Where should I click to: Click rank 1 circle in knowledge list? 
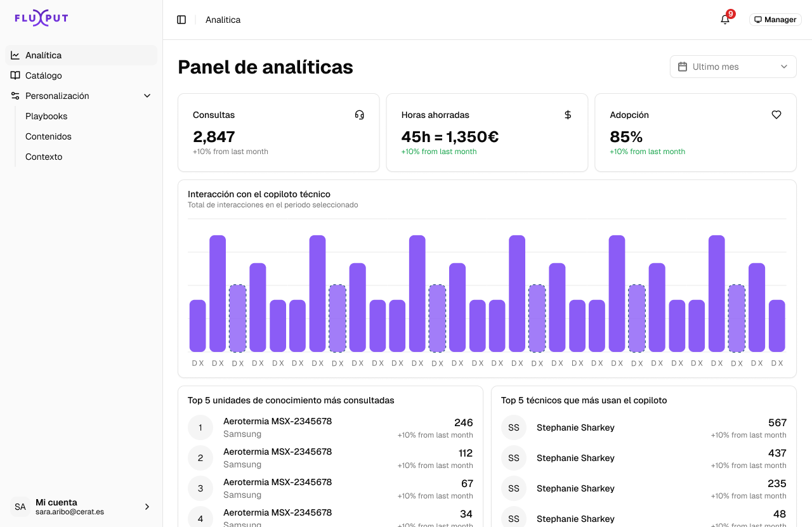pyautogui.click(x=200, y=427)
